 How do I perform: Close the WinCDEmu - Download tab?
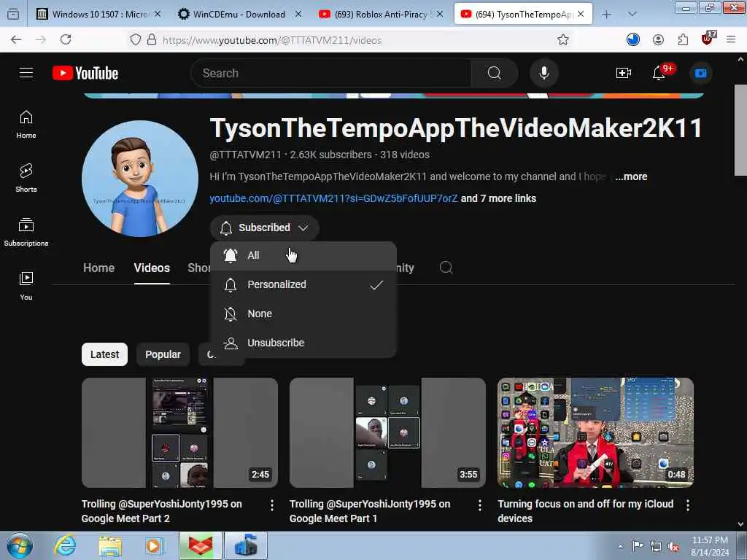[298, 15]
